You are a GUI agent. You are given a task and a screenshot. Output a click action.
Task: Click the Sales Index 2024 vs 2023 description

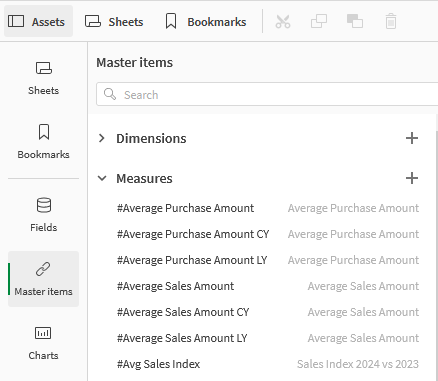click(358, 364)
